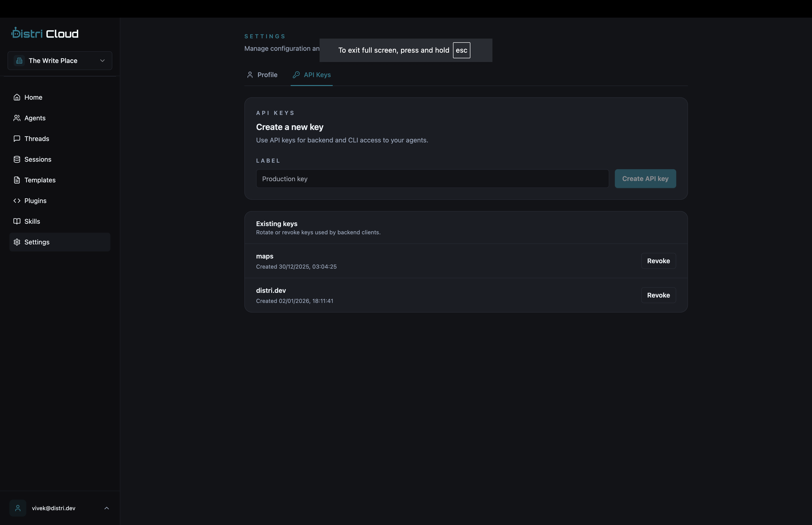Click the user avatar icon near vivek@distri.dev
The width and height of the screenshot is (812, 525).
tap(18, 508)
